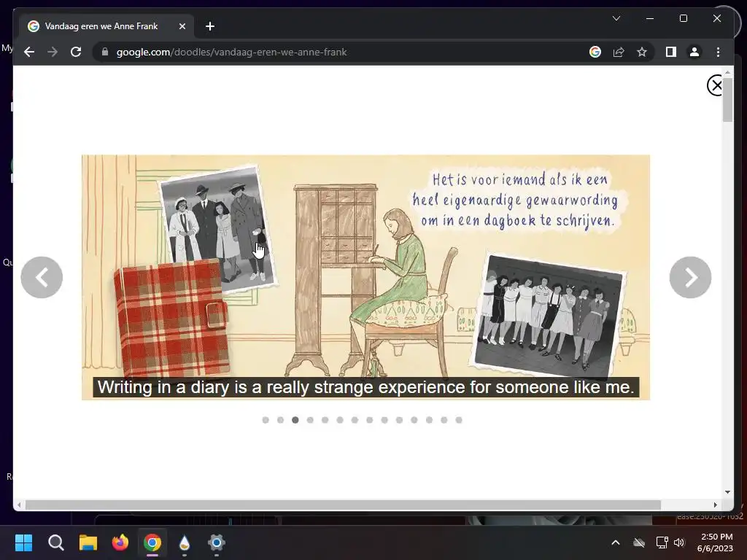Click the scroll right arrow

tap(715, 505)
